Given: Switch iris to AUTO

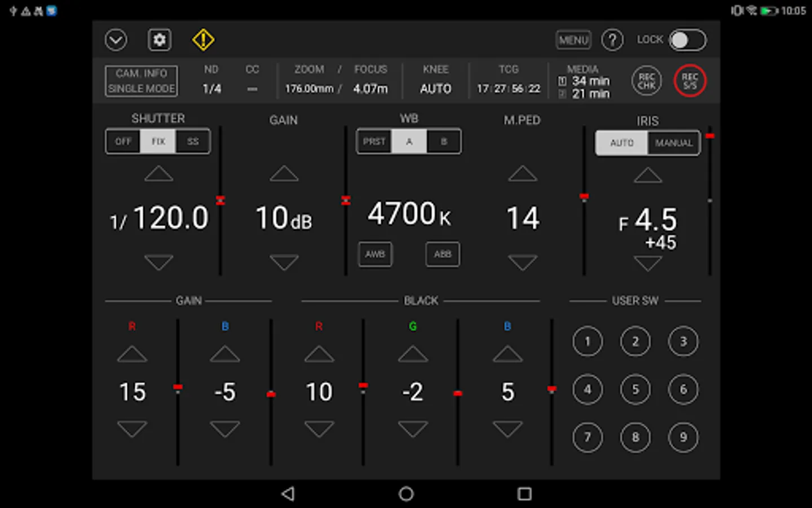Looking at the screenshot, I should pos(621,143).
